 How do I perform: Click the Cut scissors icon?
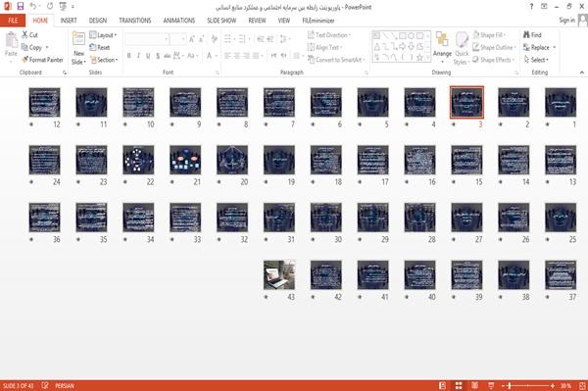click(24, 34)
